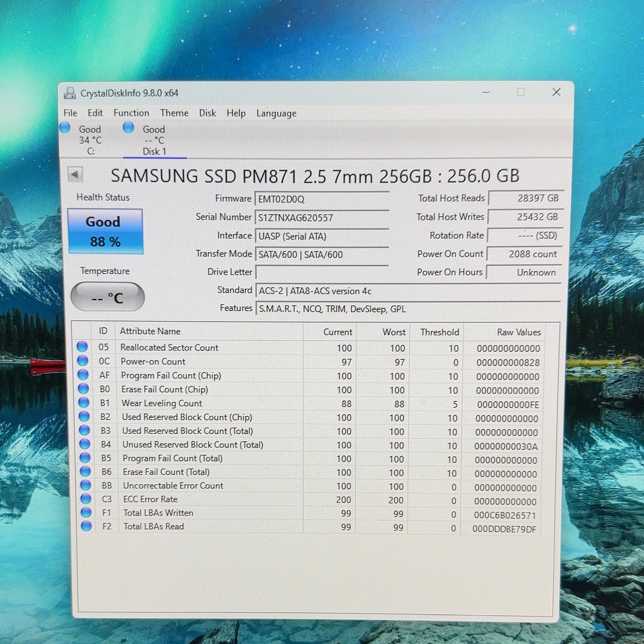Click the ID column header
This screenshot has width=644, height=644.
pos(103,331)
